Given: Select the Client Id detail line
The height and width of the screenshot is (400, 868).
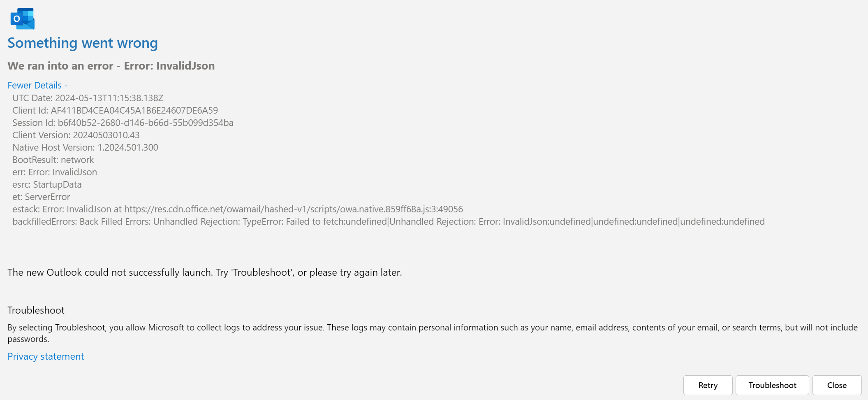Looking at the screenshot, I should tap(115, 110).
